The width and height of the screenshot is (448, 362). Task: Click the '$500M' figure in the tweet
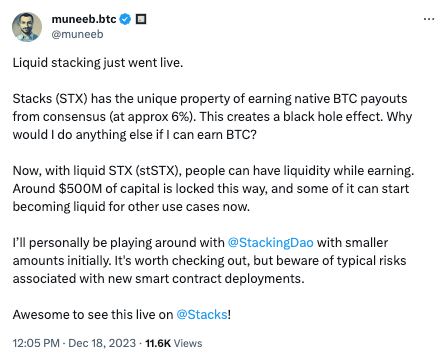[x=80, y=189]
